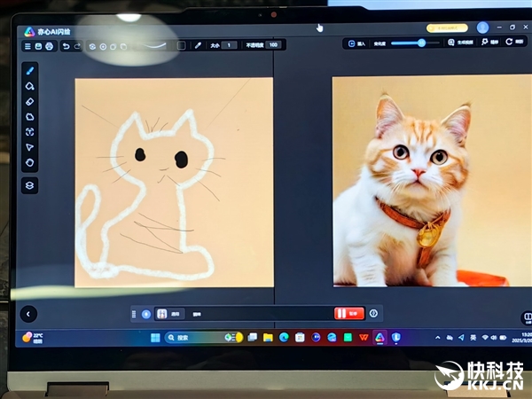Click the insert image button
This screenshot has height=399, width=532.
(356, 43)
